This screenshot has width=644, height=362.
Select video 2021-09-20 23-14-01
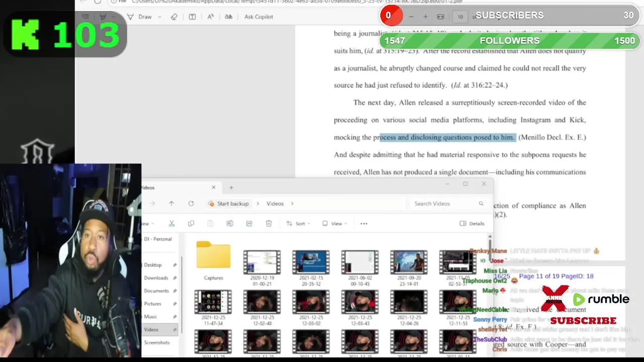click(x=409, y=267)
